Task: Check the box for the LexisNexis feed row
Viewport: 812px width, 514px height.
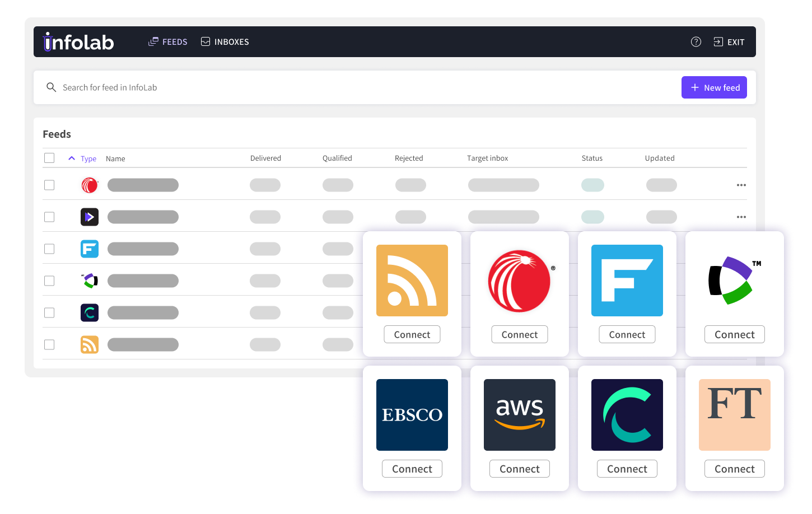Action: point(49,185)
